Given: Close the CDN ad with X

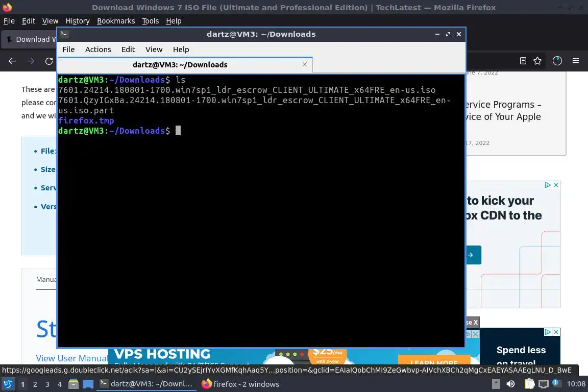Looking at the screenshot, I should pos(556,185).
